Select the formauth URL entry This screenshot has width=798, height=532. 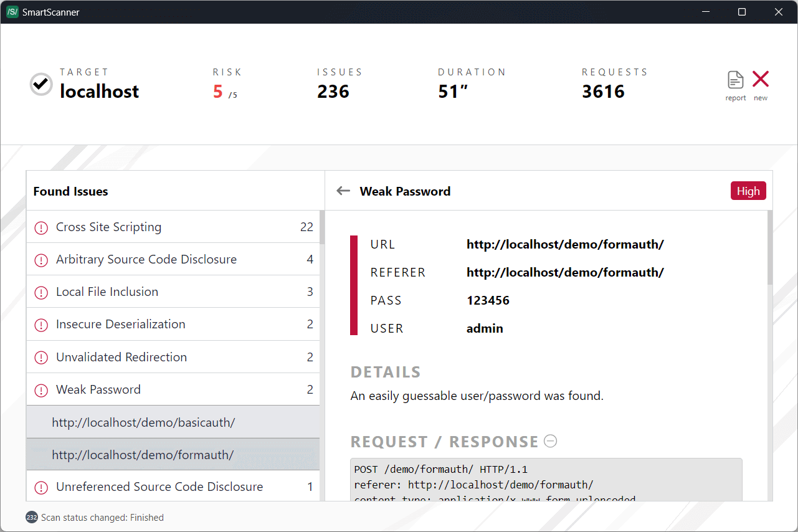coord(143,455)
